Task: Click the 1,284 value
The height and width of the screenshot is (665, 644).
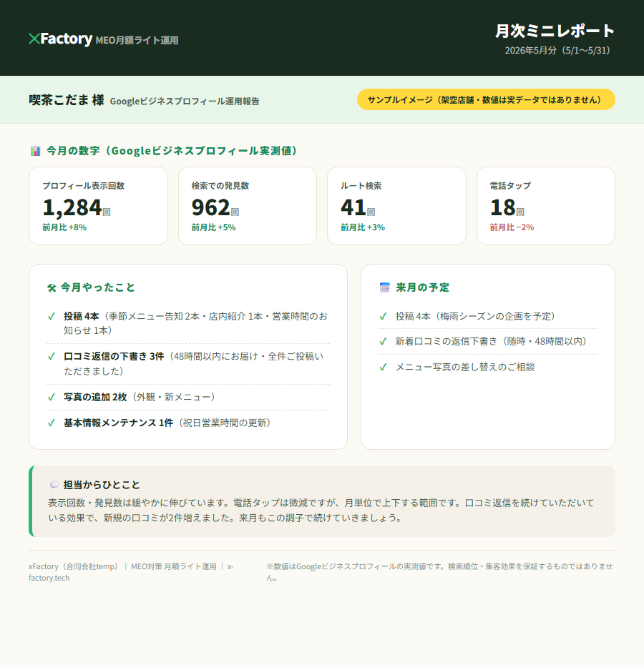Action: tap(72, 207)
